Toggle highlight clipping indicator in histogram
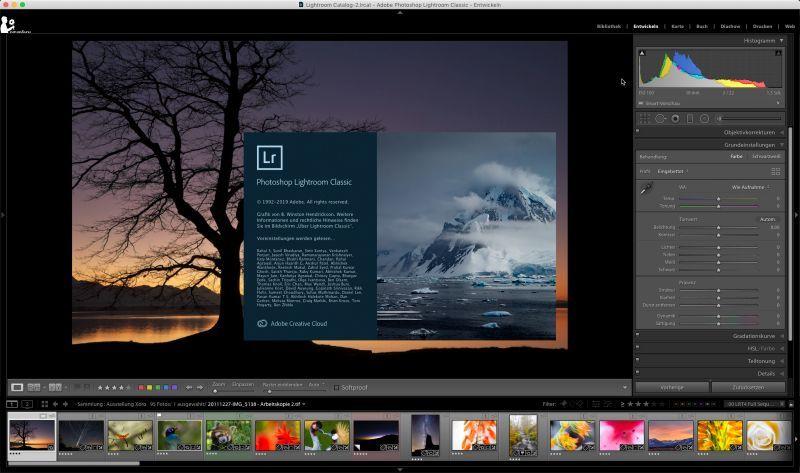This screenshot has width=800, height=473. (x=779, y=54)
